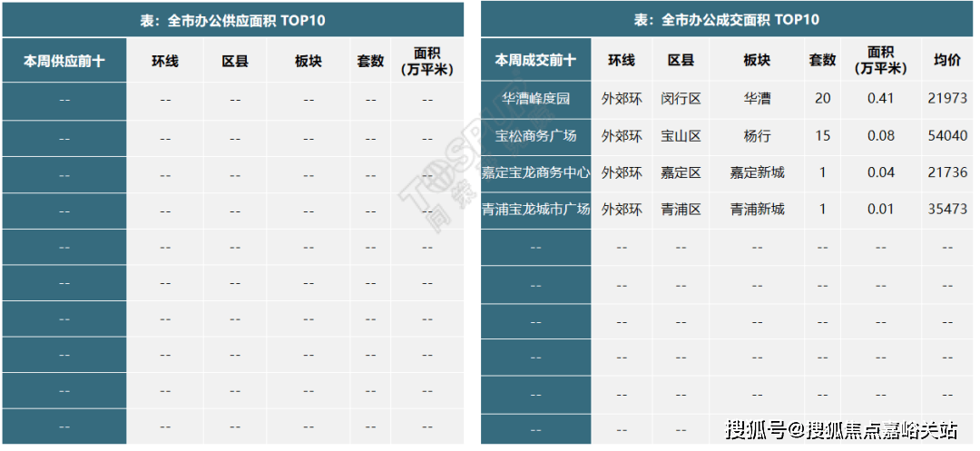Viewport: 980px width, 451px height.
Task: Select the 均价 column header
Action: [x=947, y=61]
